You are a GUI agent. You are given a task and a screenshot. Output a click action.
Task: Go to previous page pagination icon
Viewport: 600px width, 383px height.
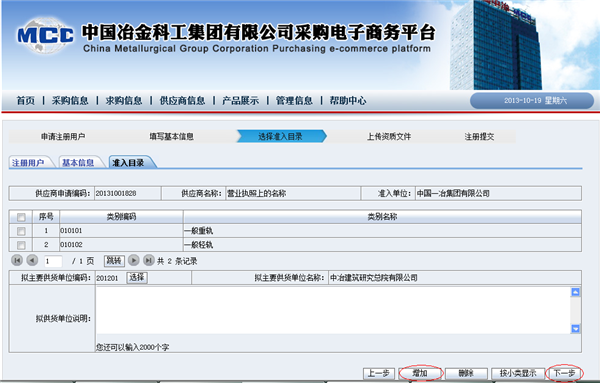(32, 261)
